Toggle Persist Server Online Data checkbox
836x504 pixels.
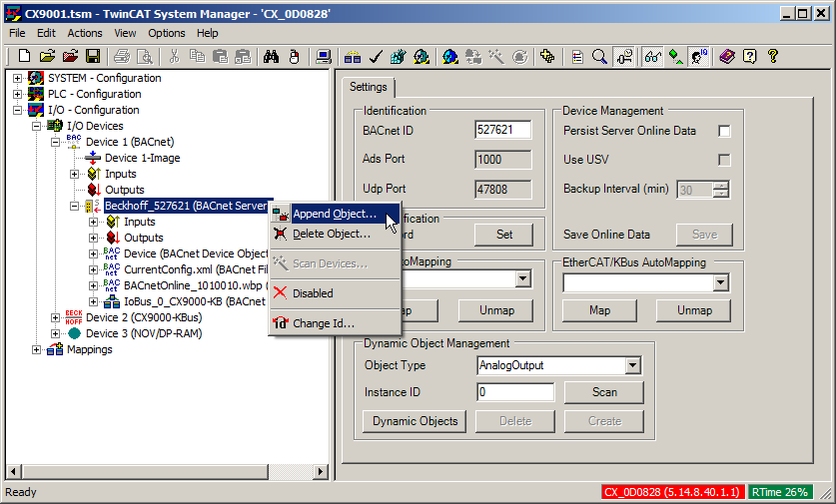coord(724,131)
